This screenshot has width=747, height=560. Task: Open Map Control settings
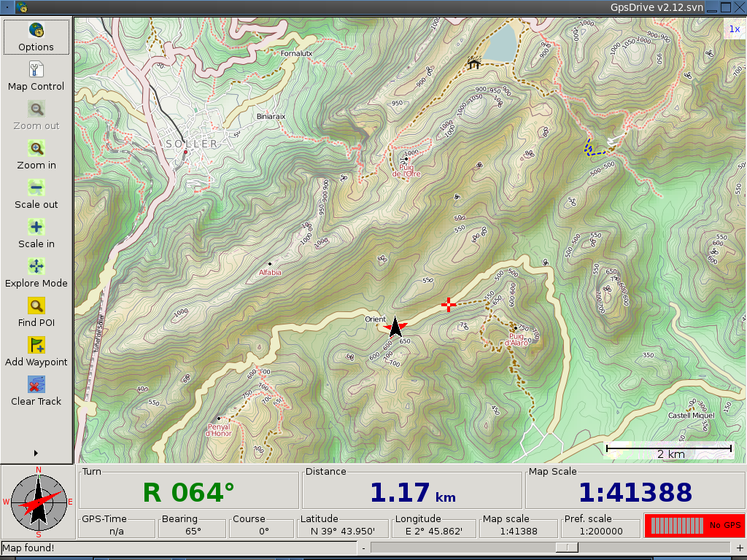36,77
